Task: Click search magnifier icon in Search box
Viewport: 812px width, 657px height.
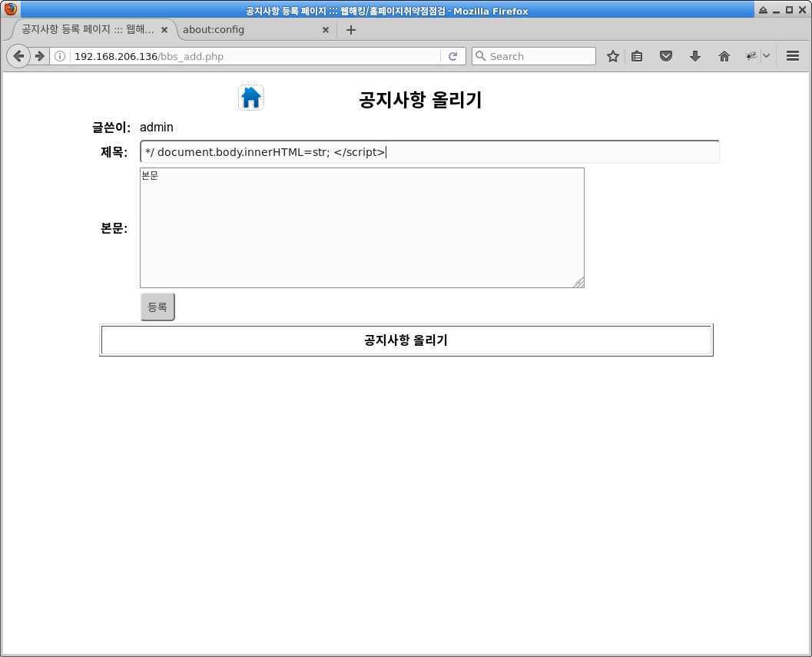Action: pos(481,56)
